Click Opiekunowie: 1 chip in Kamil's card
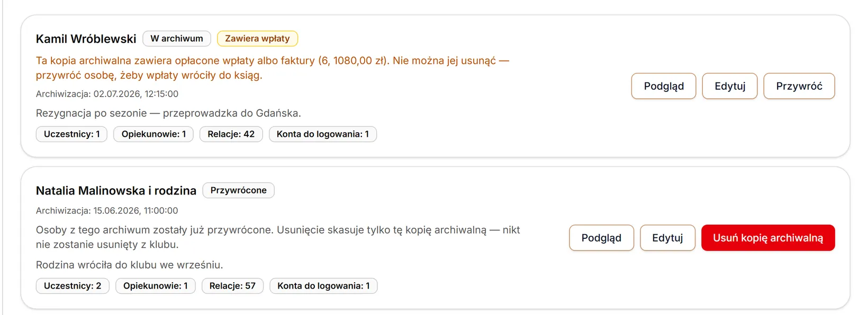 tap(153, 134)
